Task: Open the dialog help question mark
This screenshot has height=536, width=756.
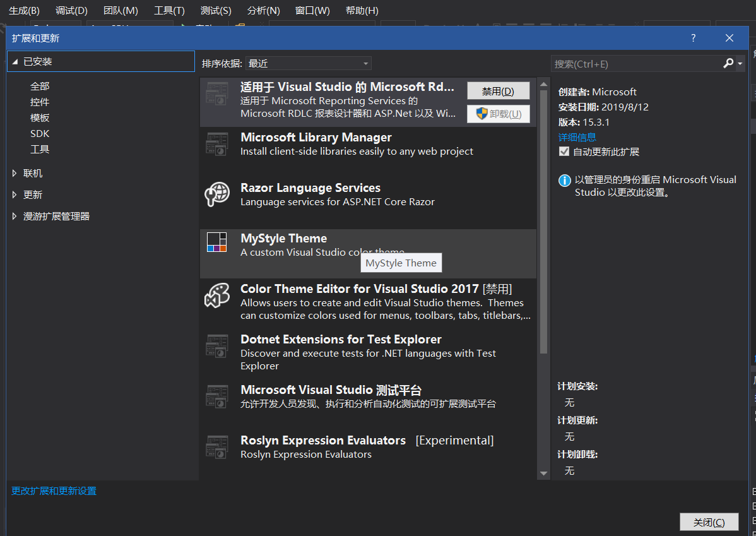Action: click(x=694, y=38)
